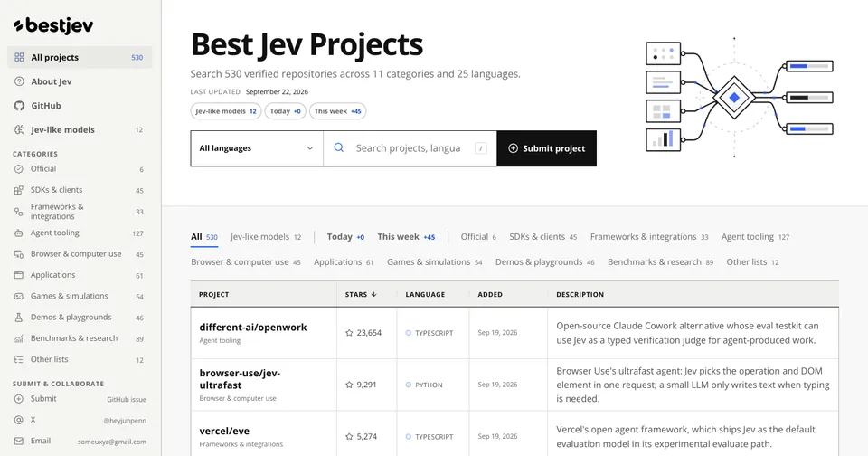Open the vercel/eve project link
Image resolution: width=868 pixels, height=456 pixels.
[x=224, y=431]
